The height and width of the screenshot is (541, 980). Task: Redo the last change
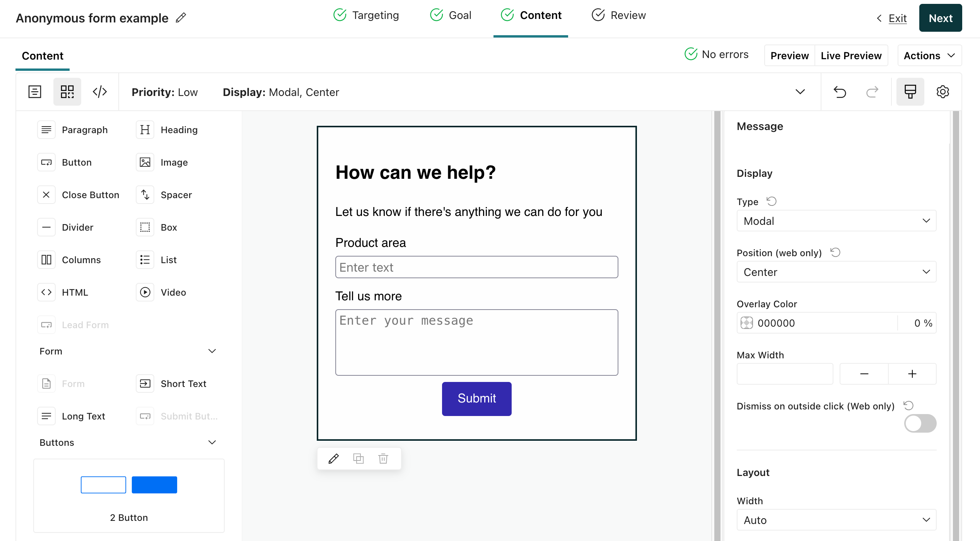[872, 92]
